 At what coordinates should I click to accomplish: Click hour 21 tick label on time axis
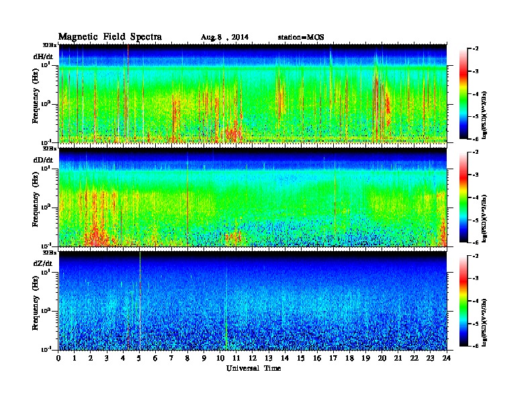click(x=398, y=359)
